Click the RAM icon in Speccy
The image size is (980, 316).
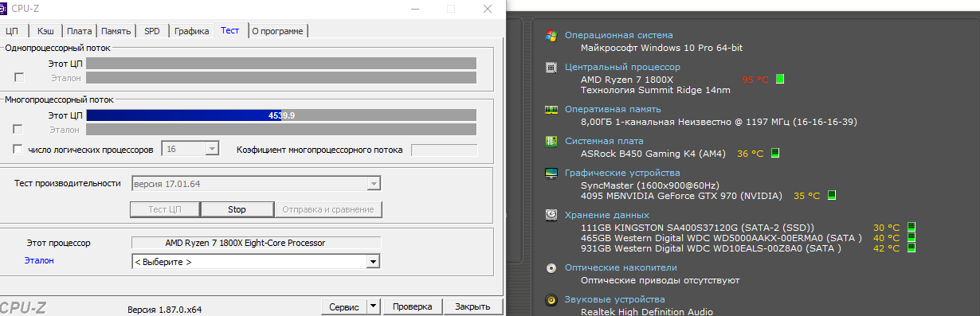coord(551,110)
